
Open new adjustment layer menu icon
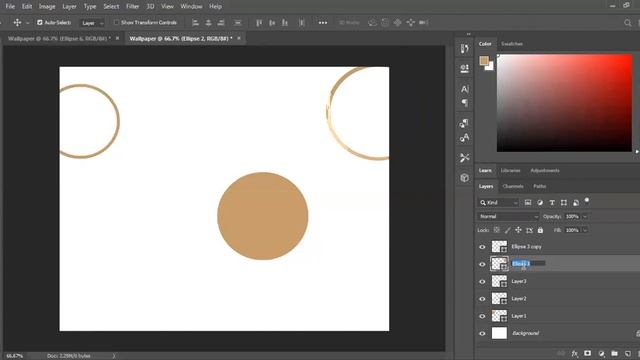pos(601,353)
